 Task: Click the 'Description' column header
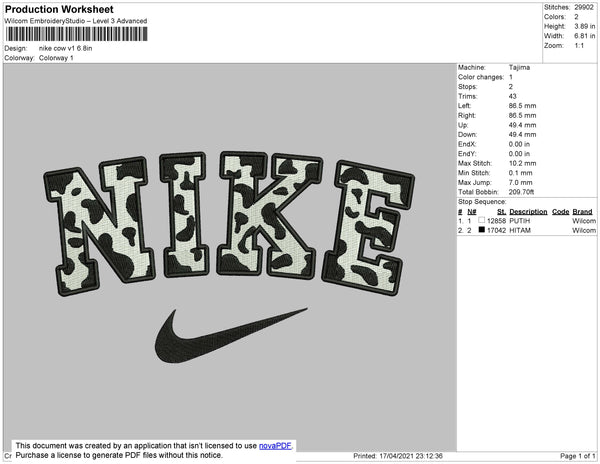click(x=528, y=212)
